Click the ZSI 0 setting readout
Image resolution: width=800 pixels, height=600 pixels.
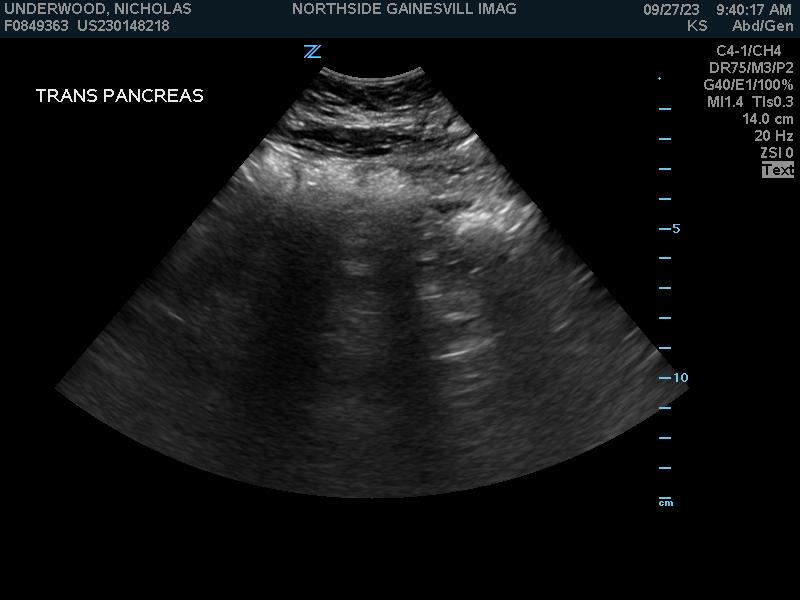776,153
